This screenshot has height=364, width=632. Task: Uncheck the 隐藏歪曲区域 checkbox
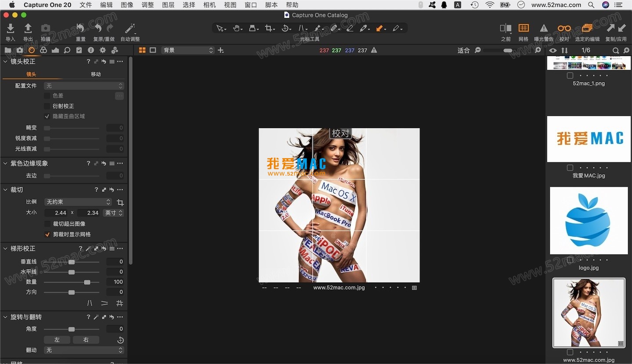pos(47,116)
